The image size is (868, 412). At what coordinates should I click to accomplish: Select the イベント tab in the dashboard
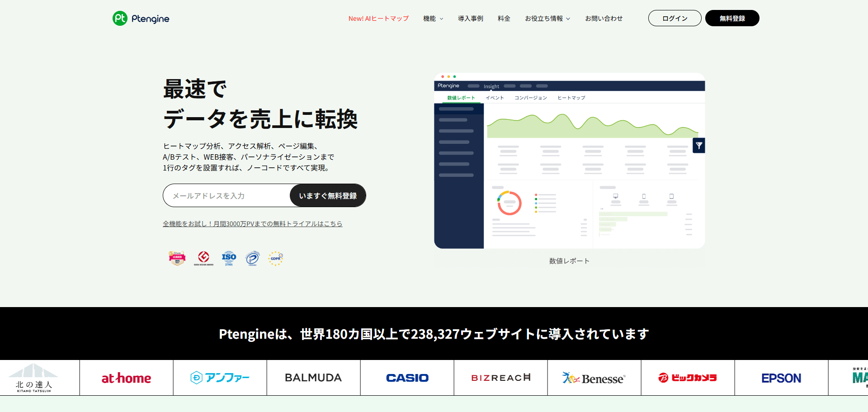coord(495,97)
